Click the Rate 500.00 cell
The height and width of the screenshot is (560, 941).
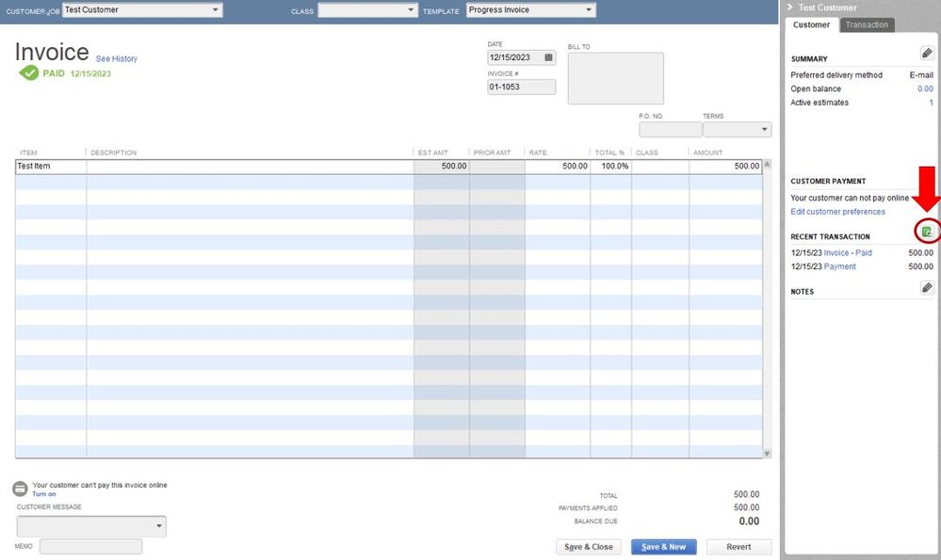[558, 166]
